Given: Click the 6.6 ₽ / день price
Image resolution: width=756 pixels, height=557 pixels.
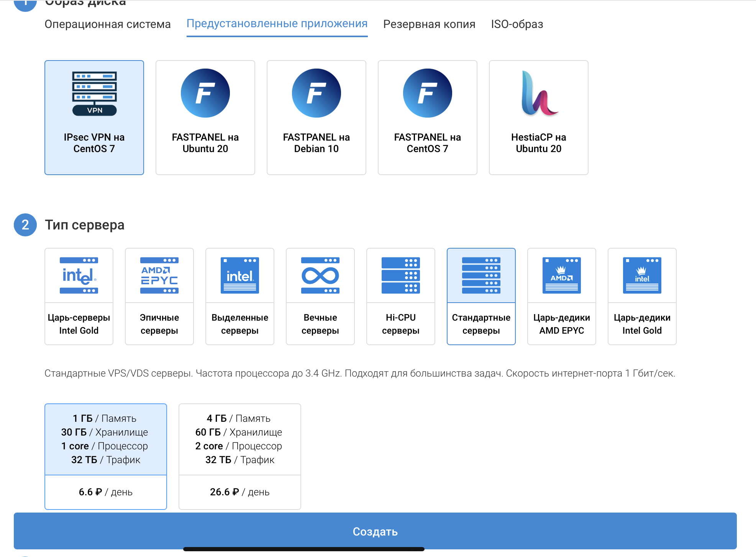Looking at the screenshot, I should click(106, 492).
